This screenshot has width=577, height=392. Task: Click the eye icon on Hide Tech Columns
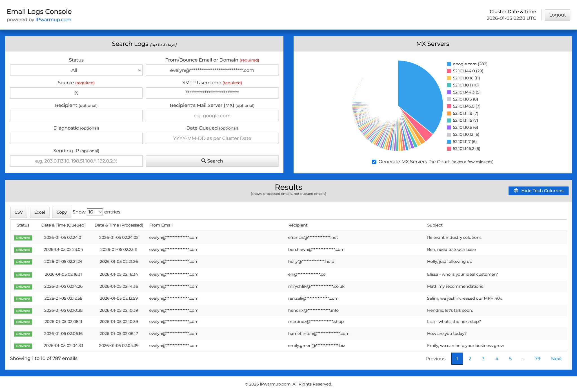point(516,190)
